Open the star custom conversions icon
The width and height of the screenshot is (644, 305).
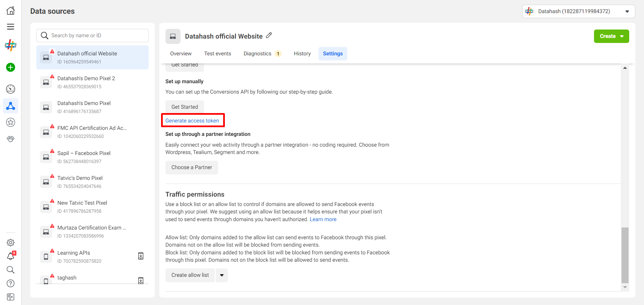[x=11, y=122]
